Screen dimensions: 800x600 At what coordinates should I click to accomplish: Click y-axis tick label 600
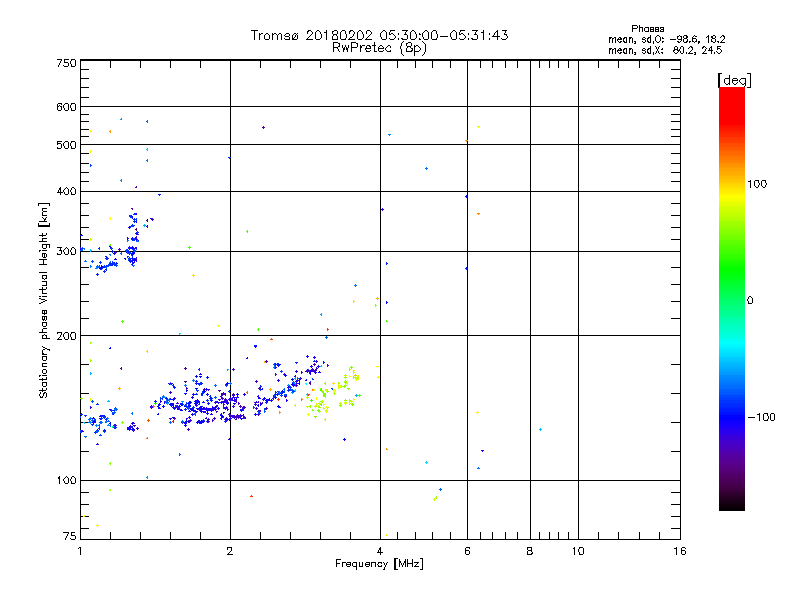point(66,107)
